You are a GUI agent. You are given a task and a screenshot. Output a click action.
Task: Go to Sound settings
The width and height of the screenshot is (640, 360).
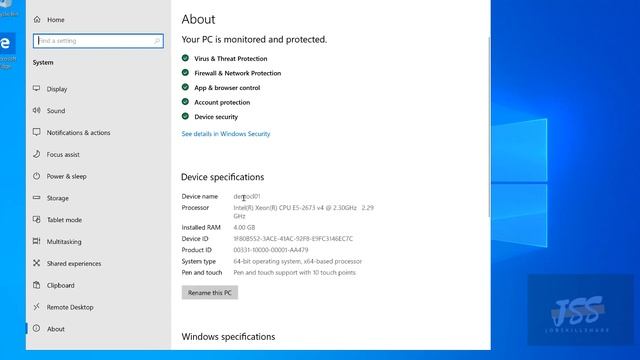point(56,111)
